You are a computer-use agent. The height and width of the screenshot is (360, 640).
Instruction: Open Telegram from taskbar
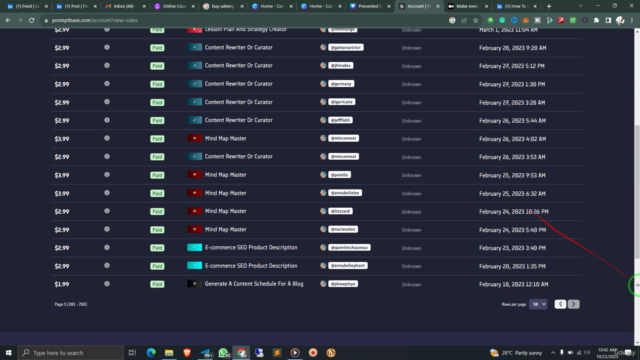[x=206, y=353]
